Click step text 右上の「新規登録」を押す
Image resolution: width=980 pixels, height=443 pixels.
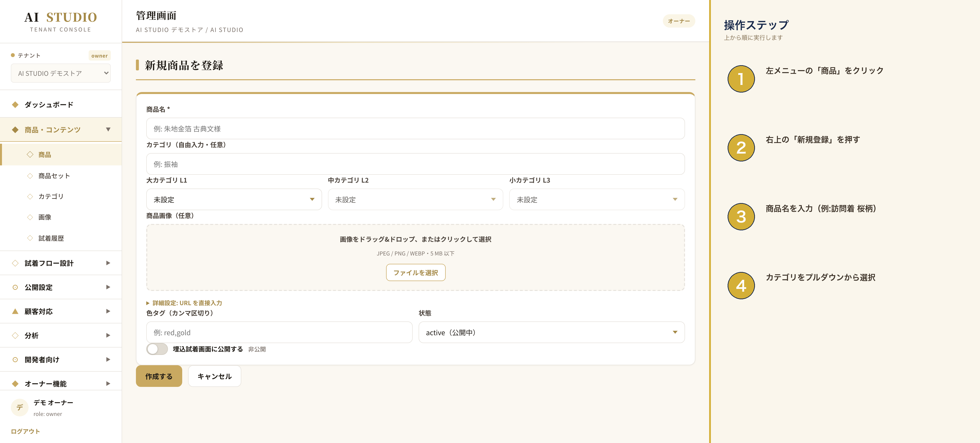[813, 140]
